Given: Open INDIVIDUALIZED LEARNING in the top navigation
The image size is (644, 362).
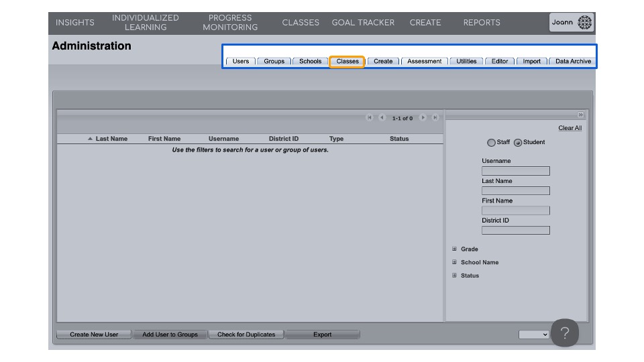Looking at the screenshot, I should pyautogui.click(x=146, y=23).
